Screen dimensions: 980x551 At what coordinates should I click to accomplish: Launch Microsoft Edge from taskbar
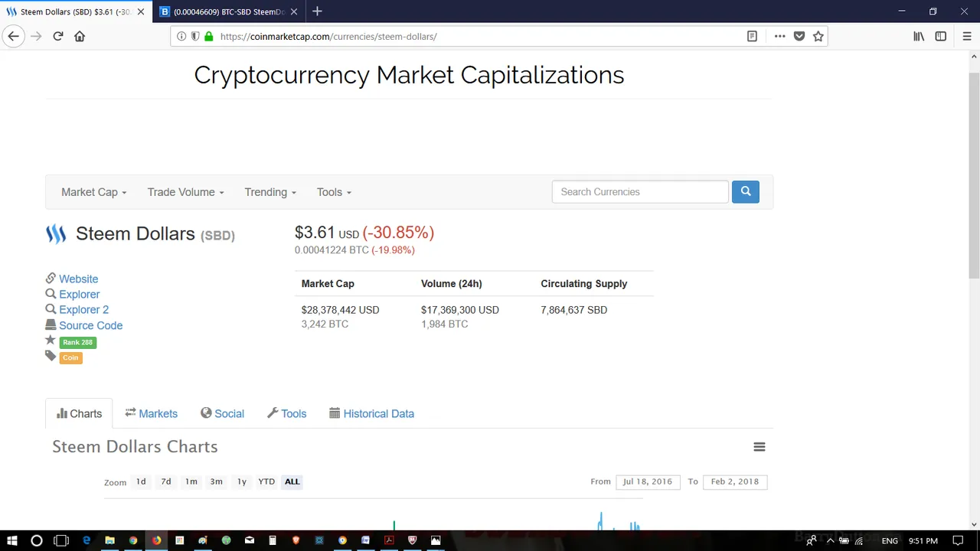pyautogui.click(x=87, y=540)
